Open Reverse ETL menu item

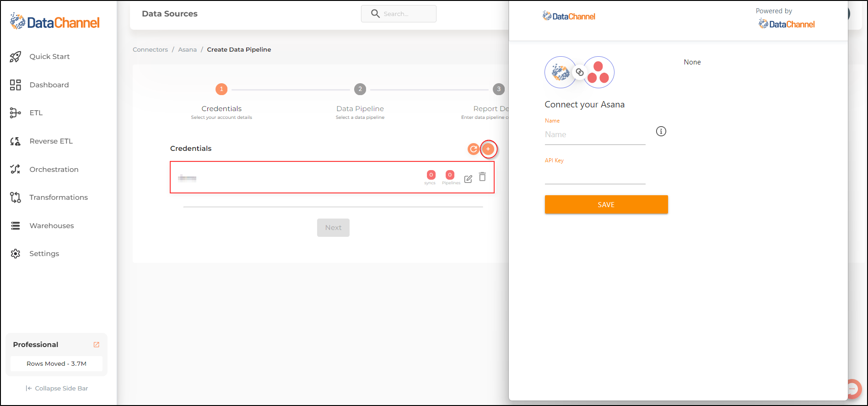coord(51,141)
